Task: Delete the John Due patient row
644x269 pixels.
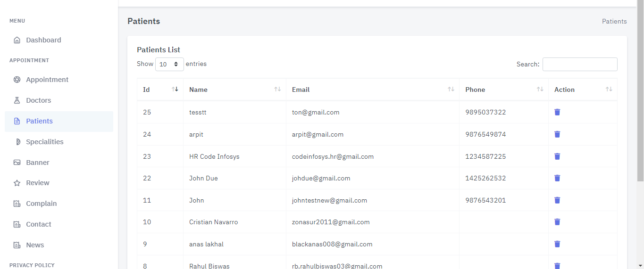Action: [x=557, y=178]
